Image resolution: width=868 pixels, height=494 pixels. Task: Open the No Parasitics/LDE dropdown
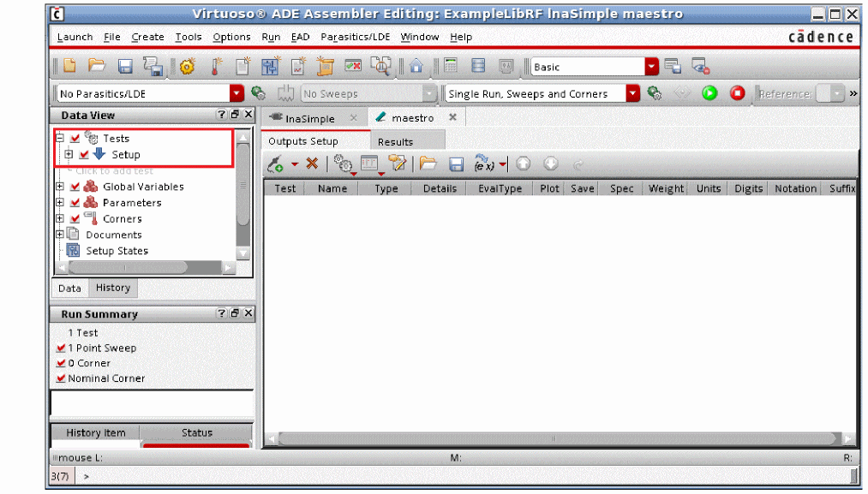click(x=237, y=93)
